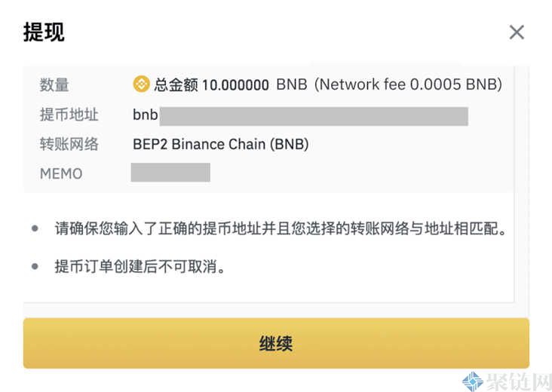Select the 数量 quantity label
The height and width of the screenshot is (392, 552).
click(54, 85)
